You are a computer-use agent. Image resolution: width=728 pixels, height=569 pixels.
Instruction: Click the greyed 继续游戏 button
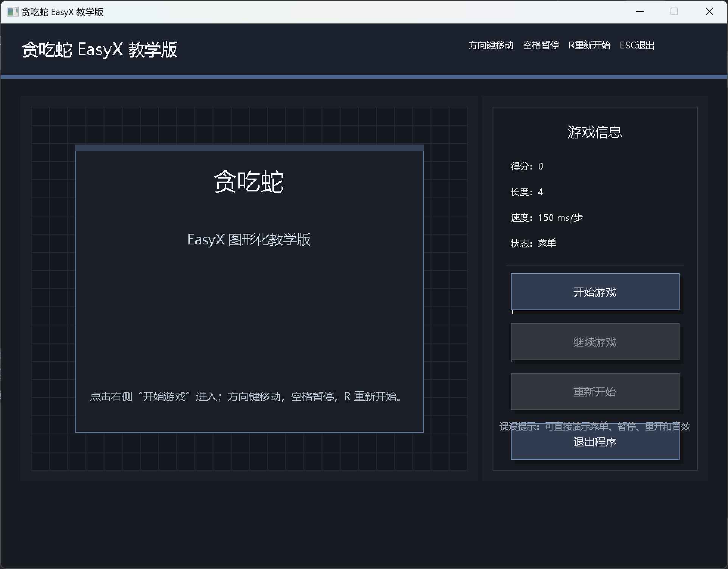[x=595, y=342]
